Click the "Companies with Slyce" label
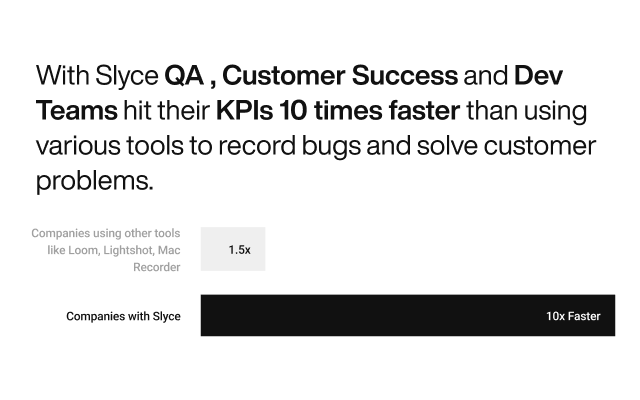The image size is (640, 400). pyautogui.click(x=123, y=316)
